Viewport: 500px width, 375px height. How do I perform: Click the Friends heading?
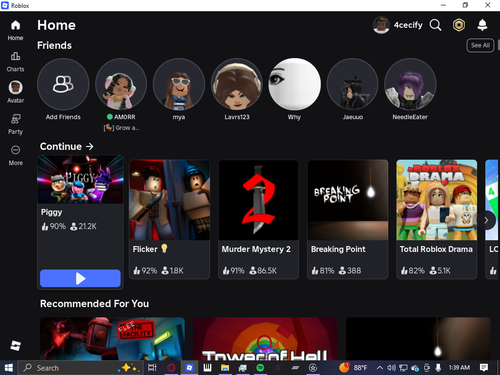point(54,45)
